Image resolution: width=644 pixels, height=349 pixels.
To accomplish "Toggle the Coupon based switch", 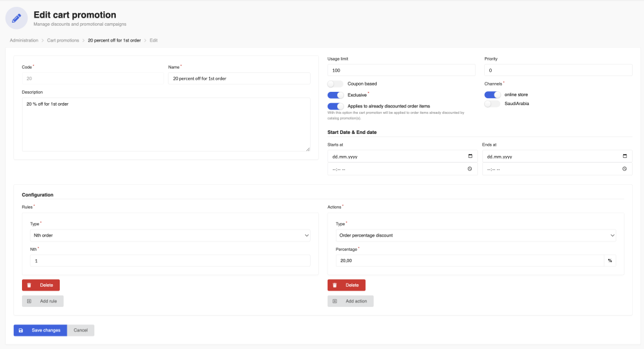I will [x=335, y=84].
